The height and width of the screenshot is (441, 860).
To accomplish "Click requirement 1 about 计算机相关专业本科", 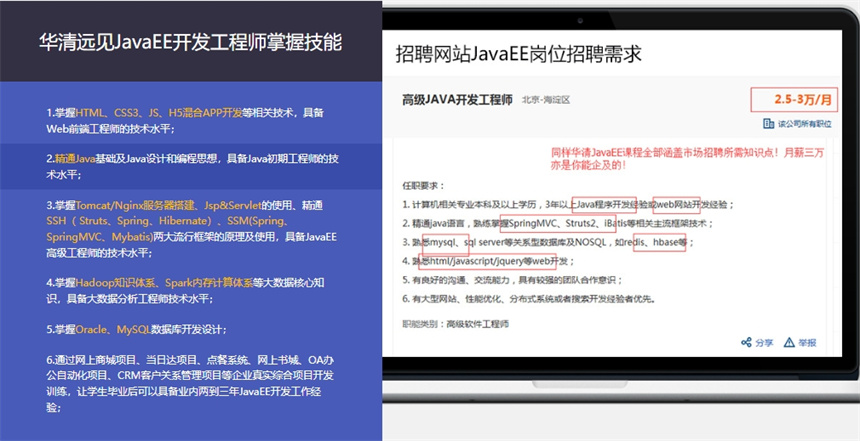I will click(568, 205).
